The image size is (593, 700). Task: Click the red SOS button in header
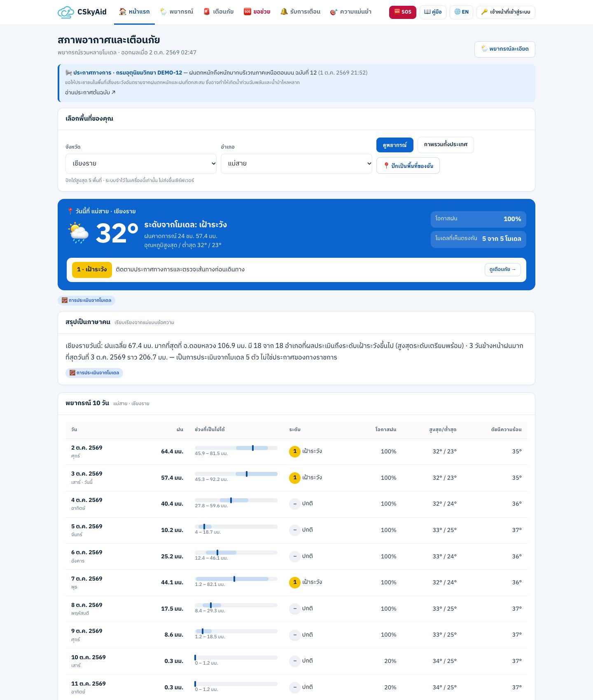tap(403, 12)
